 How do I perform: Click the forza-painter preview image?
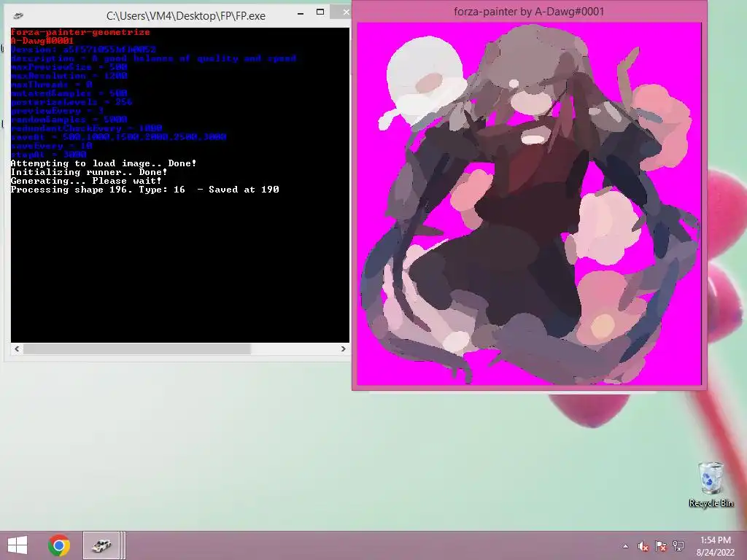pyautogui.click(x=529, y=203)
